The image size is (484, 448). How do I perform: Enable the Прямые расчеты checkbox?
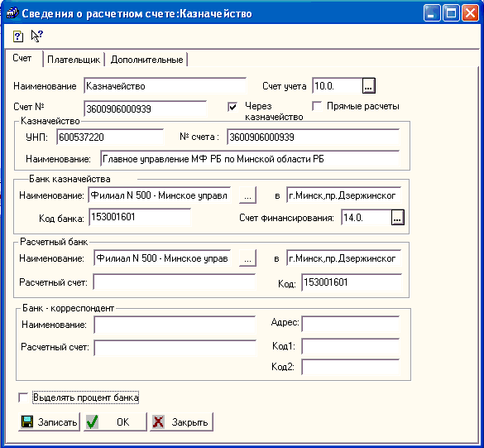[317, 106]
